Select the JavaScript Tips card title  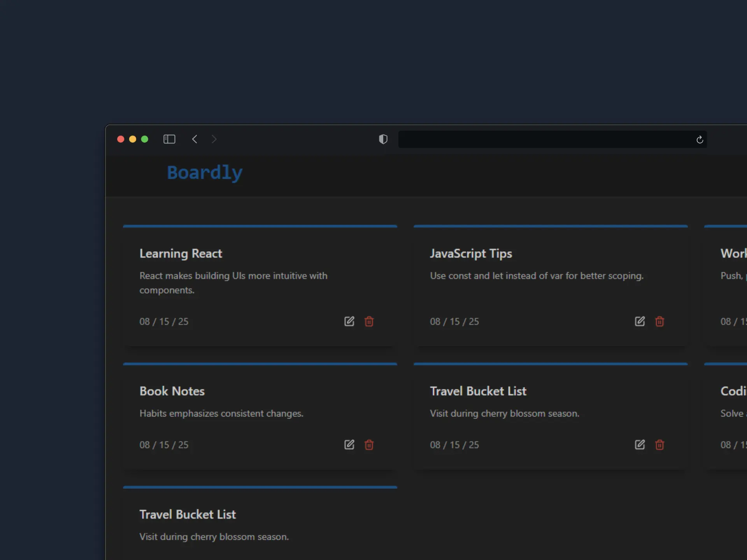[x=471, y=254]
